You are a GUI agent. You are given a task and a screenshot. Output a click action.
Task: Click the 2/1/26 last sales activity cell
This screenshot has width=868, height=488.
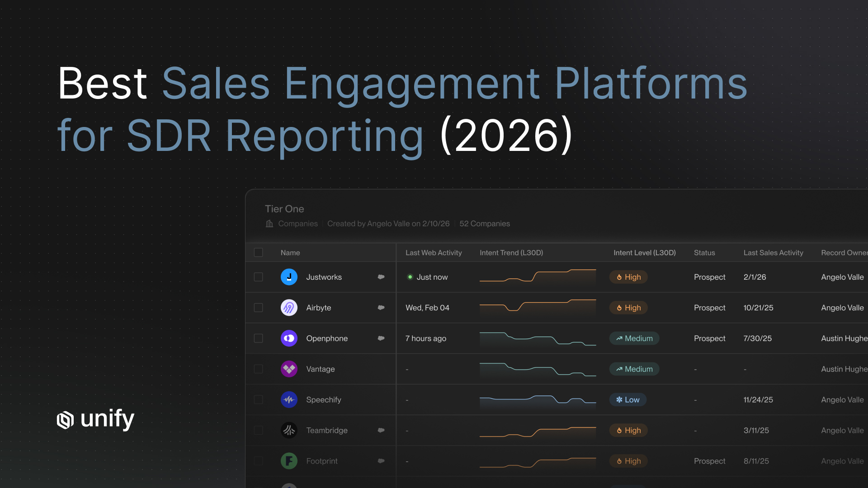(755, 277)
